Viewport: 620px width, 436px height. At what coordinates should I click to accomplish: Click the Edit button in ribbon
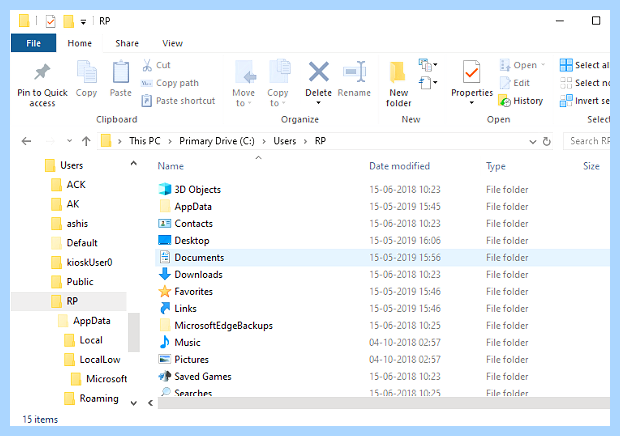pos(515,83)
